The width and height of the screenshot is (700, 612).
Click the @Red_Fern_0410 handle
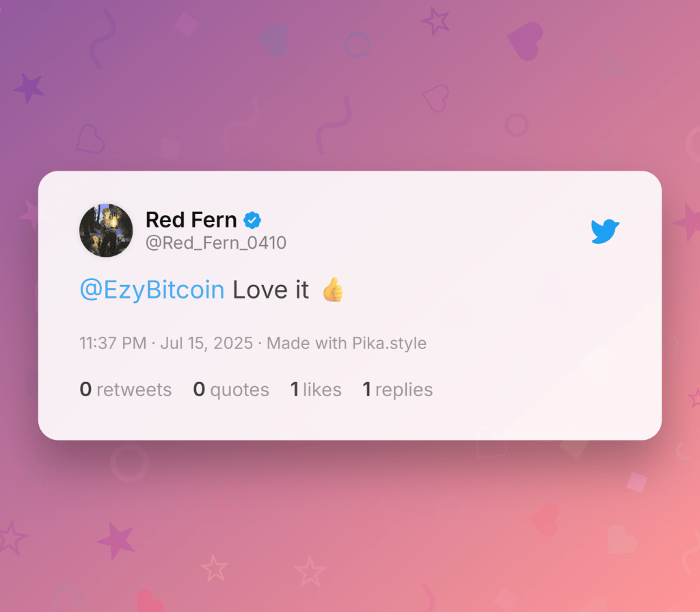216,243
